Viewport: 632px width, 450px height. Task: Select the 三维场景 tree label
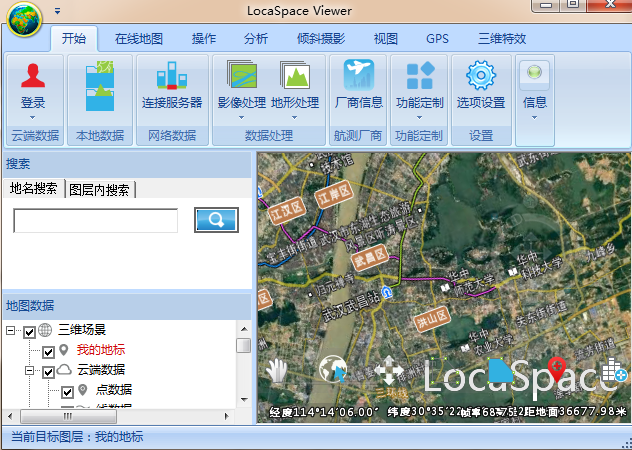pos(82,330)
